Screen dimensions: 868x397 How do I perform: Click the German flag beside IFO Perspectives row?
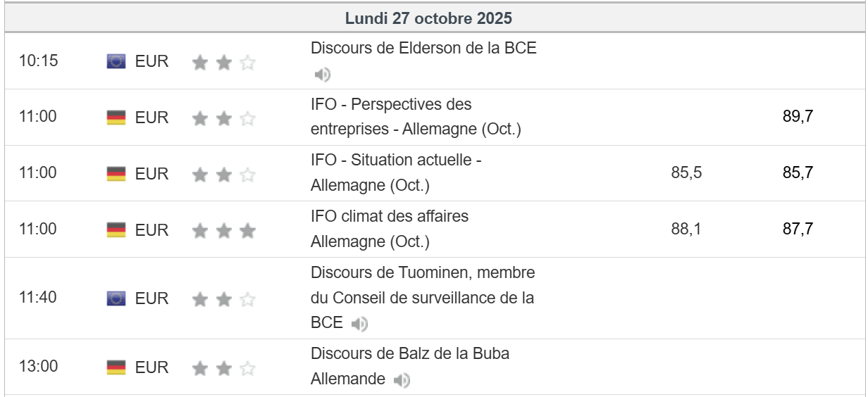[x=116, y=118]
